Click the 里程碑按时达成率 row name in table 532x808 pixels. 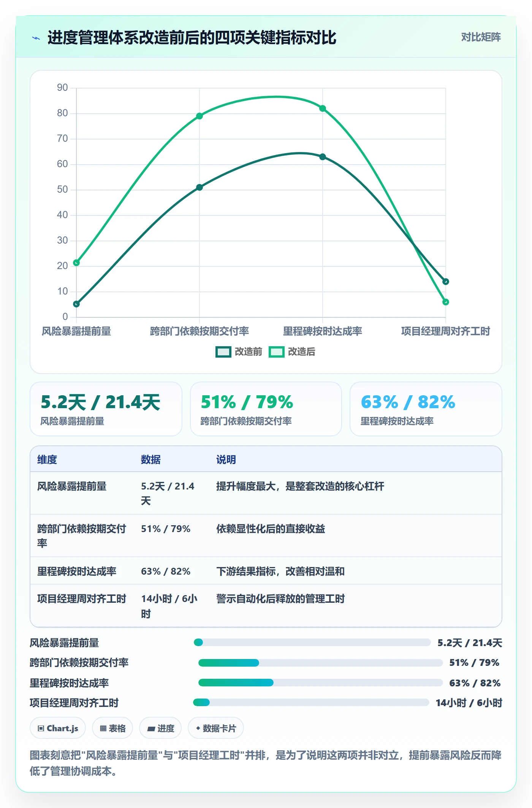[77, 571]
